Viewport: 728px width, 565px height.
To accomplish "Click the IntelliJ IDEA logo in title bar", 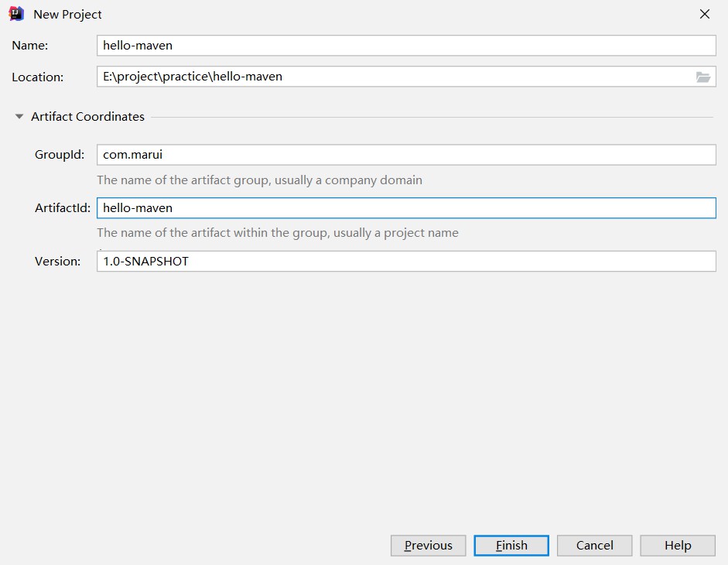I will (x=16, y=14).
